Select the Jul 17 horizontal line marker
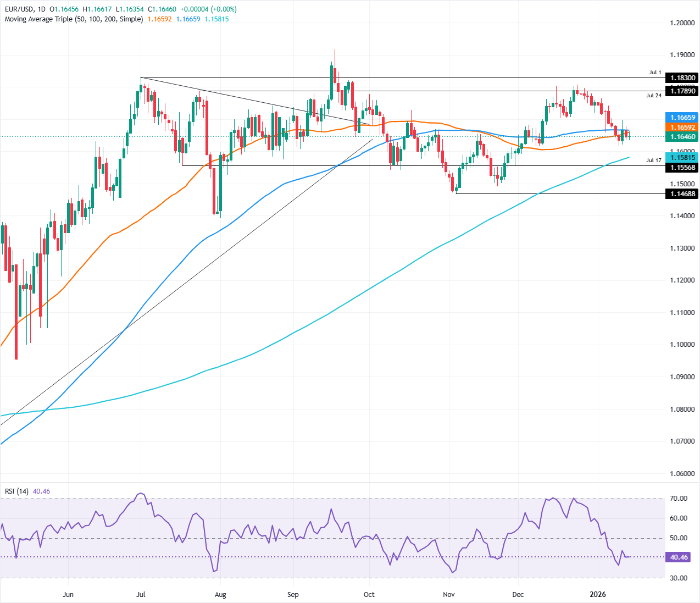The width and height of the screenshot is (700, 603). click(653, 161)
